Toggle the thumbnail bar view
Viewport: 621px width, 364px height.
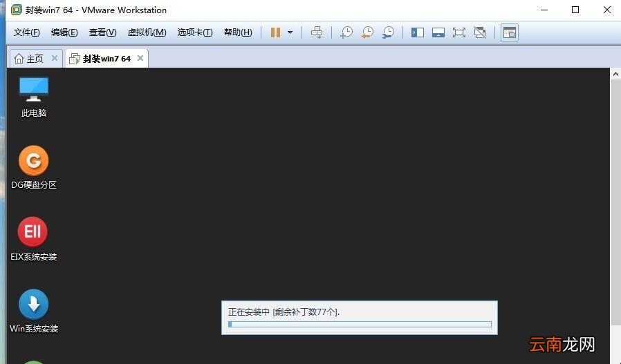[x=438, y=32]
